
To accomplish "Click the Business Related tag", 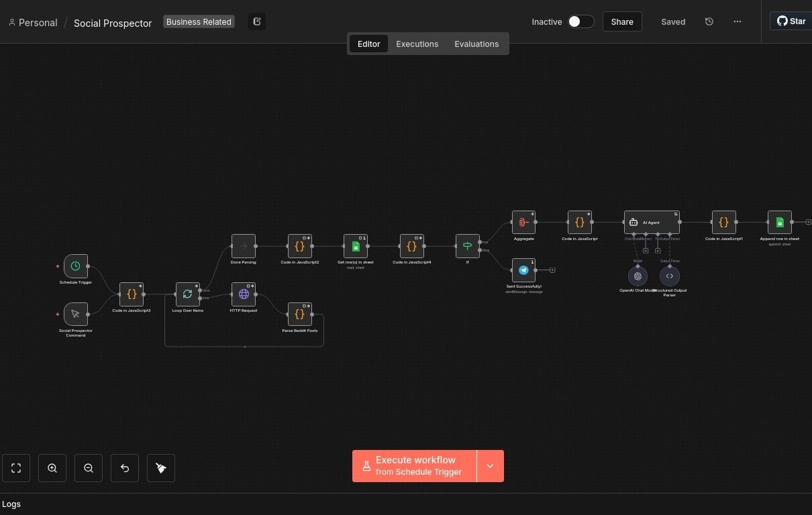I will click(x=199, y=21).
